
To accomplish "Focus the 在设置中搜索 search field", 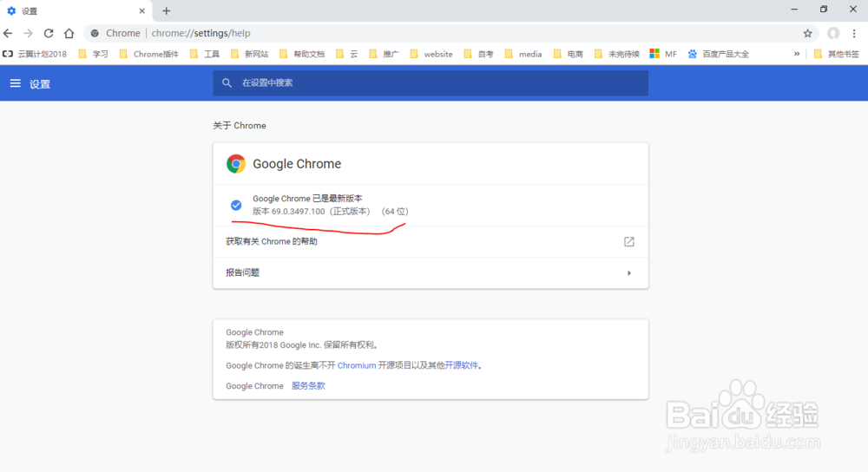I will [x=431, y=83].
